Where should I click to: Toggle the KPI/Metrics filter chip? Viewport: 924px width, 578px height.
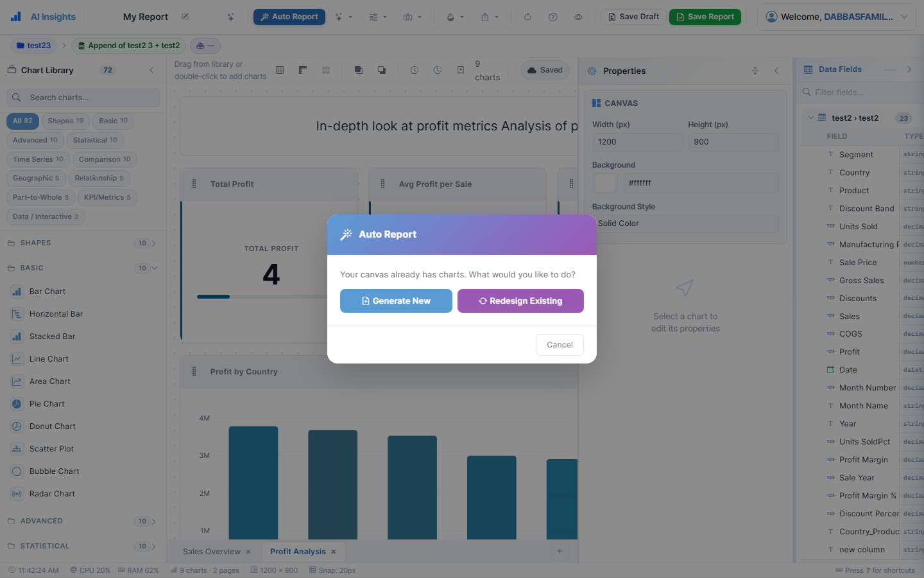107,197
